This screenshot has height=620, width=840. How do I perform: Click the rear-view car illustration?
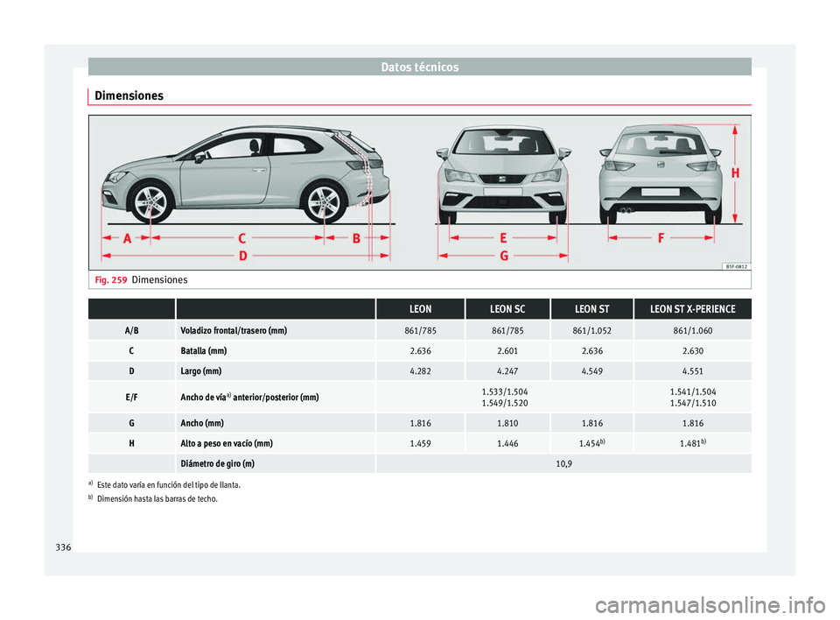pos(661,175)
